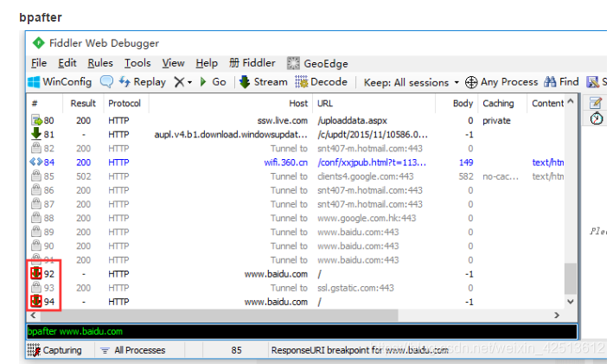Open the View menu
The image size is (613, 364).
173,63
